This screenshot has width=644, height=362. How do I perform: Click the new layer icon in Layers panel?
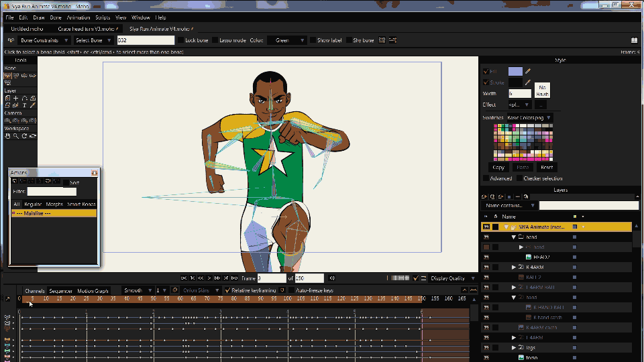point(484,197)
